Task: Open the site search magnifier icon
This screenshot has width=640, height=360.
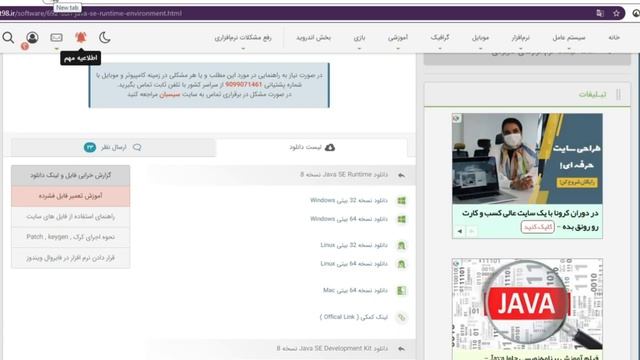Action: 8,38
